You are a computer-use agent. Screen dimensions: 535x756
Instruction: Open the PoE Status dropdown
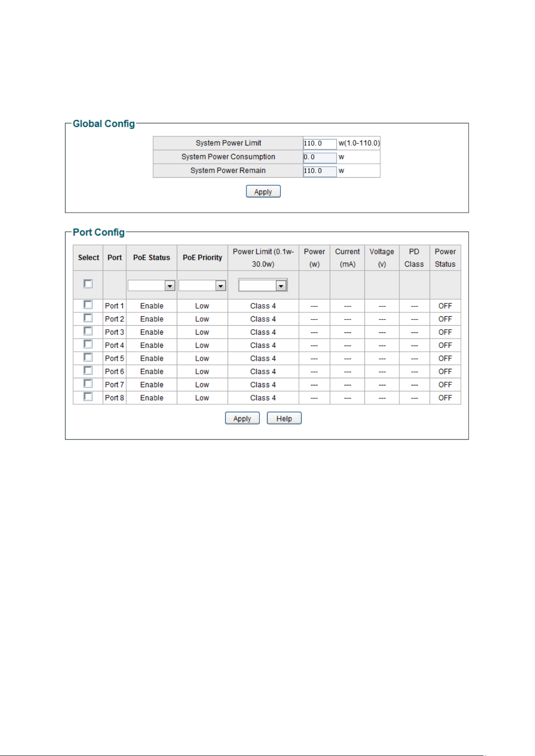click(151, 285)
